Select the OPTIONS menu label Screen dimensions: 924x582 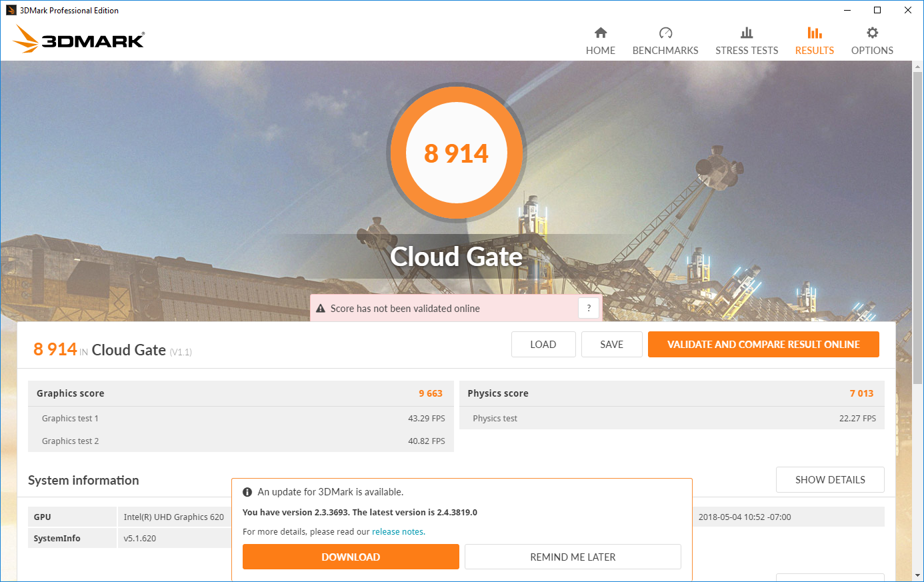click(872, 51)
